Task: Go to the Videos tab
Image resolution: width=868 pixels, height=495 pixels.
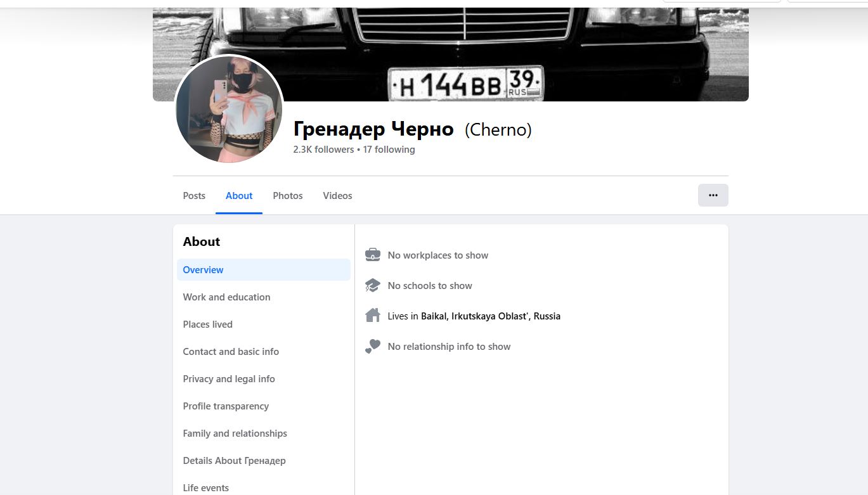Action: tap(337, 196)
